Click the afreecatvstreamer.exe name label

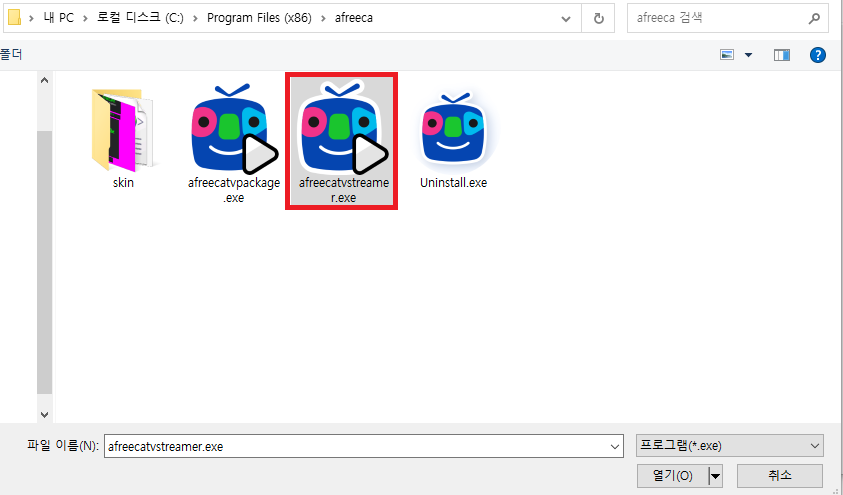[x=344, y=190]
